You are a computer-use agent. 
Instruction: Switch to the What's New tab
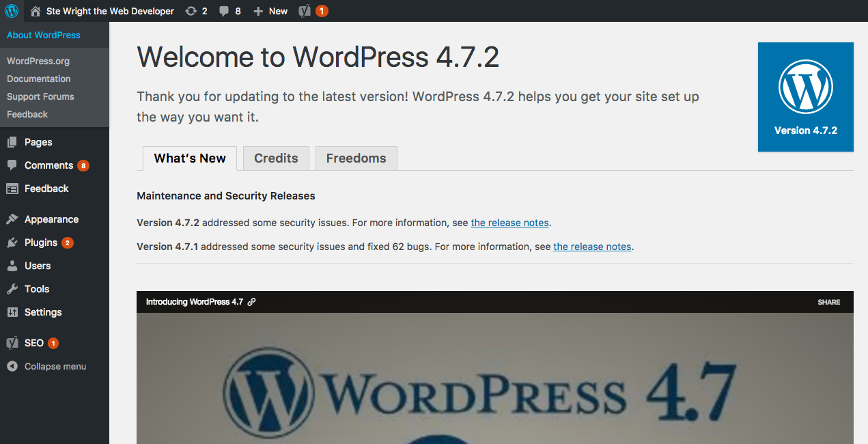tap(190, 158)
